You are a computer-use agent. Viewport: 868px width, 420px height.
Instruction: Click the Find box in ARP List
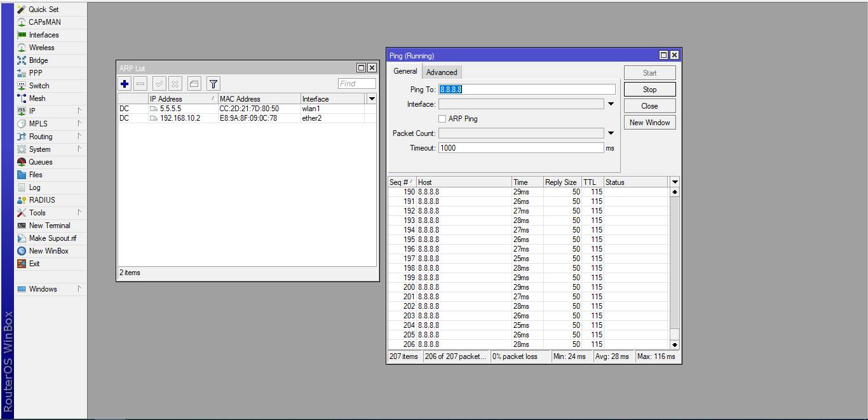pos(356,84)
